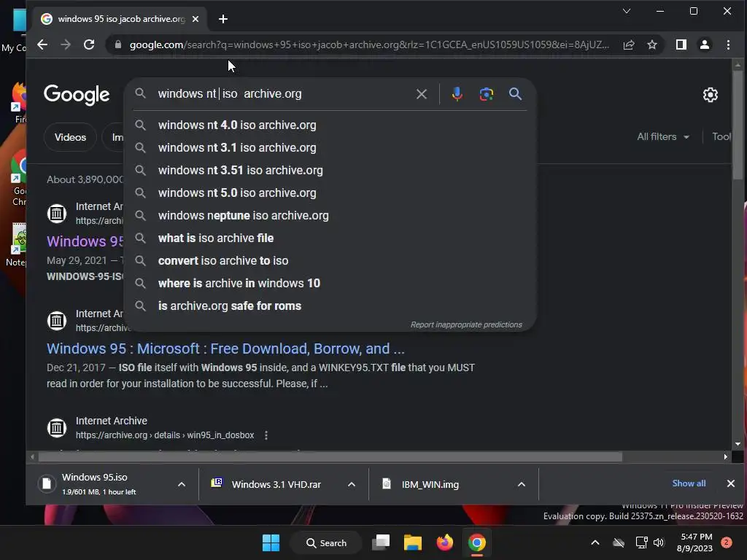Screen dimensions: 747x560
Task: Open Firefox from the taskbar
Action: 445,542
